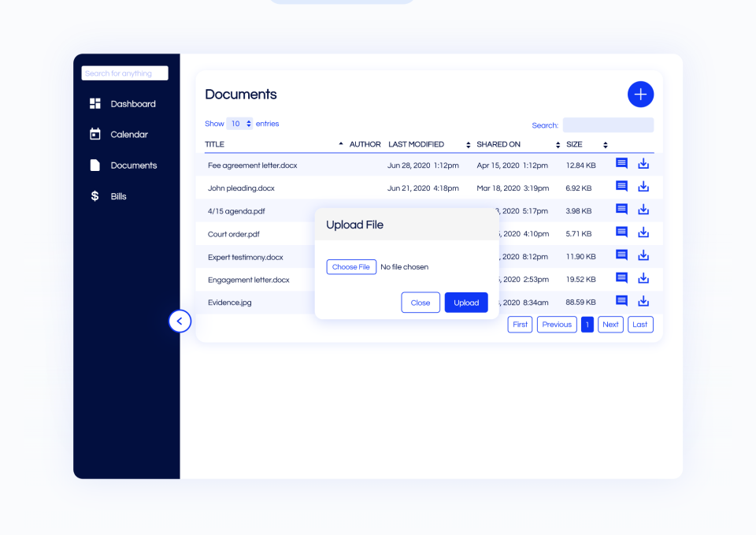Sort table by the TITLE column arrow

(342, 144)
